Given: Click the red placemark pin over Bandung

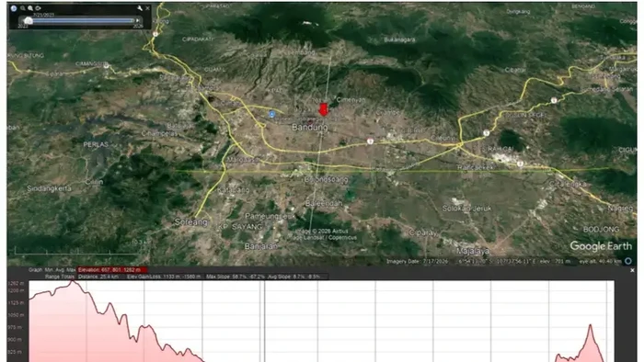Looking at the screenshot, I should click(x=324, y=110).
